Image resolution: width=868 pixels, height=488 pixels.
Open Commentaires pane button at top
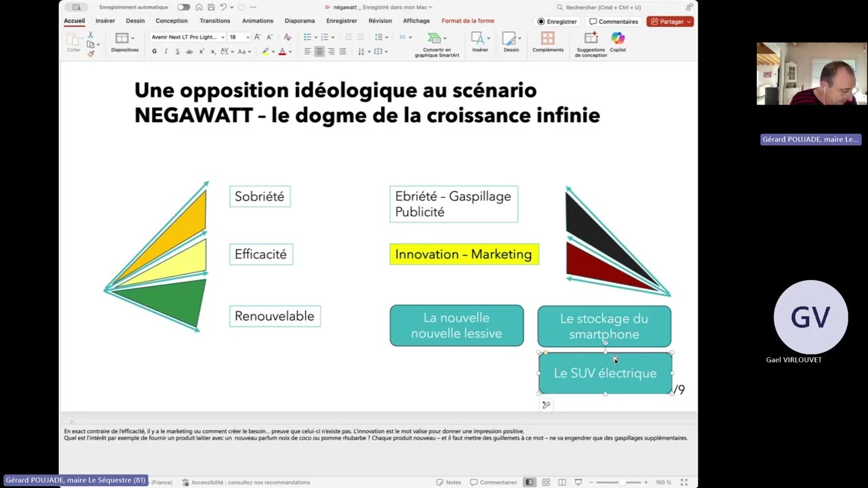pyautogui.click(x=614, y=22)
